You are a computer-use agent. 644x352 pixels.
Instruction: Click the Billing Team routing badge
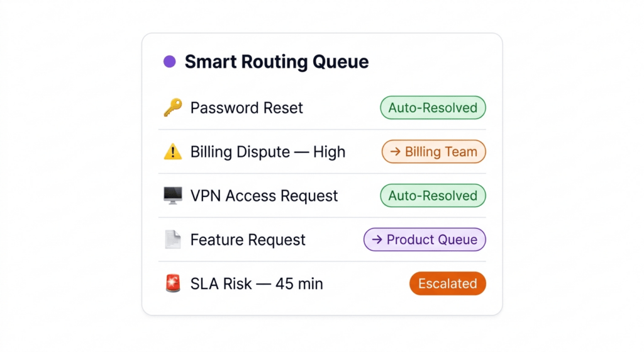(434, 152)
